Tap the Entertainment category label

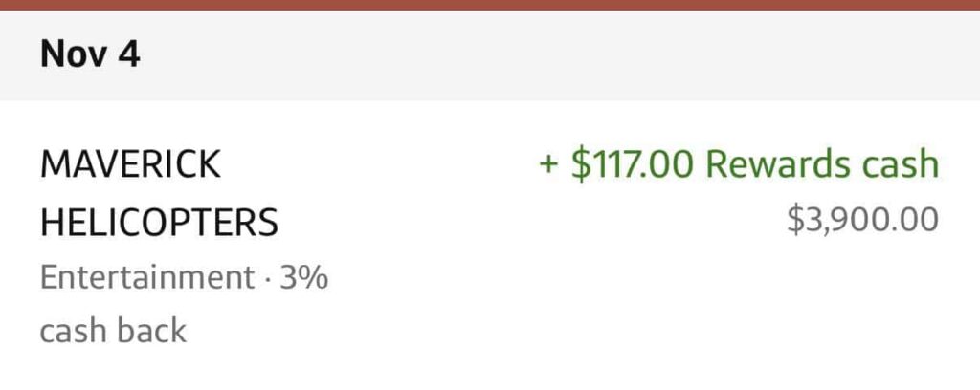(x=147, y=279)
